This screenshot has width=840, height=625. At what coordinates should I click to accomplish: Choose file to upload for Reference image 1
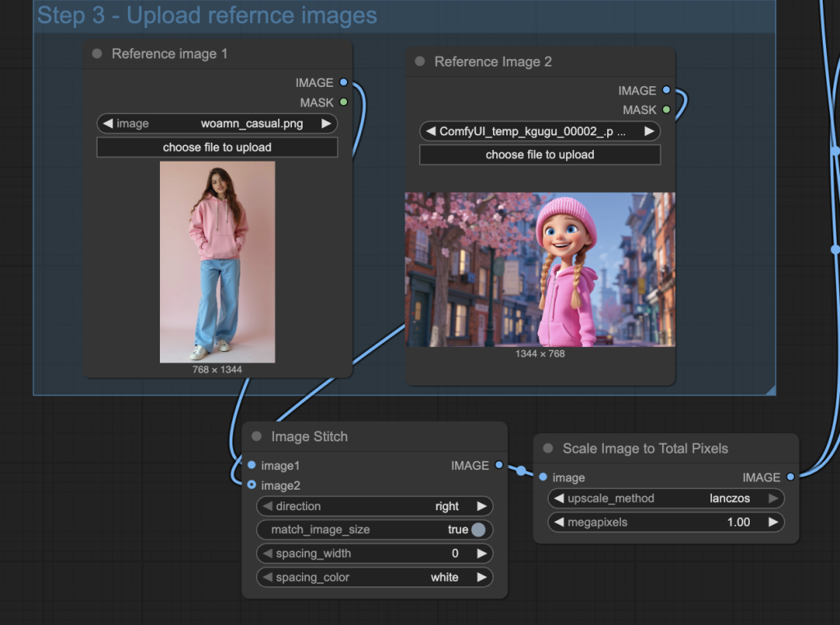(217, 148)
